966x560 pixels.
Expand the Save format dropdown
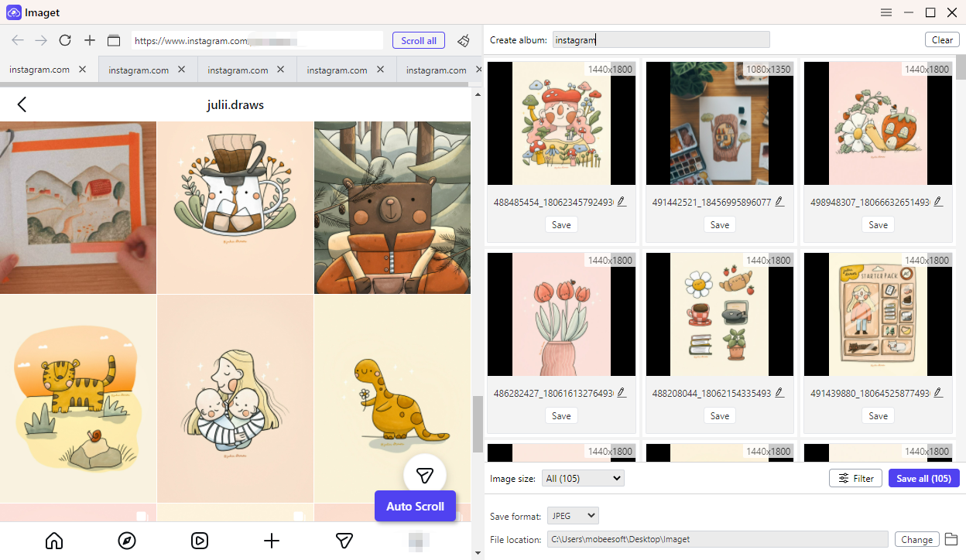573,516
